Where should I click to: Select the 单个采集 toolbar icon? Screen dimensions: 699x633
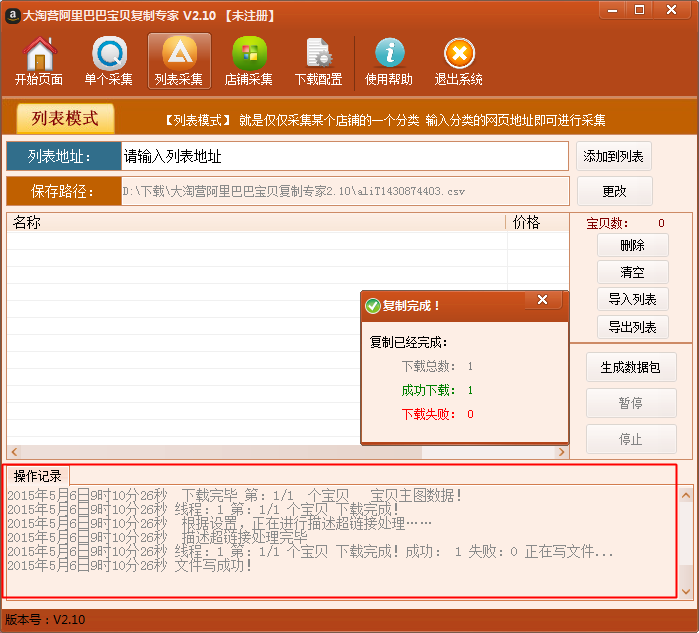tap(109, 61)
